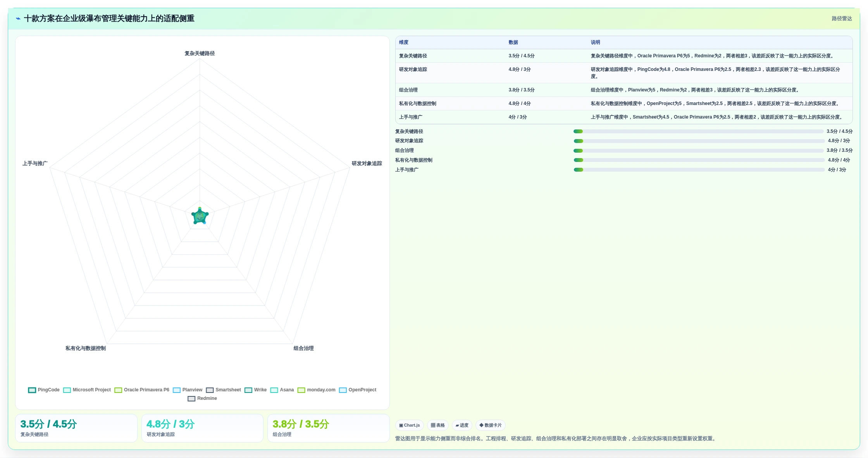This screenshot has width=868, height=458.
Task: Toggle monday.com legend entry
Action: click(x=317, y=390)
